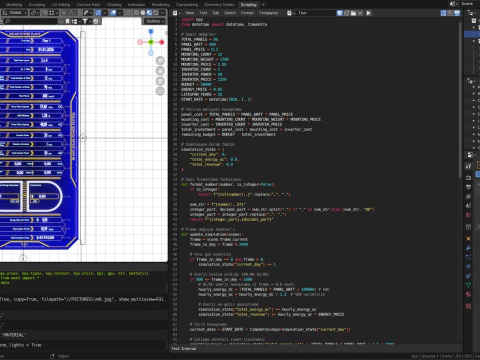
Task: Run the script with the play button
Action: (x=368, y=13)
